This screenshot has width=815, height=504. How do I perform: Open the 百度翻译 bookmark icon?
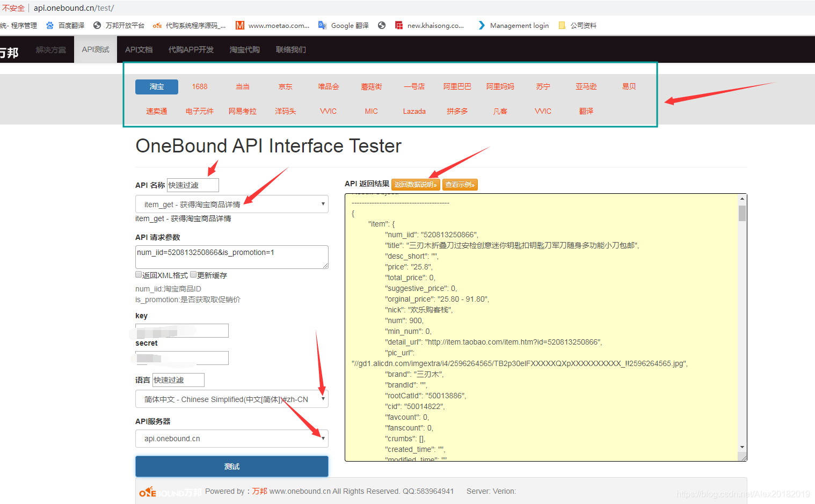pos(50,25)
